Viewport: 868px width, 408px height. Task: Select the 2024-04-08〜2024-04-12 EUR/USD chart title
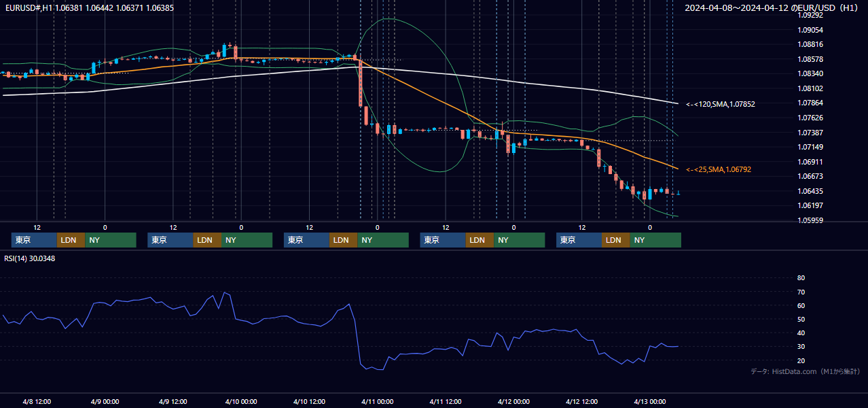773,8
